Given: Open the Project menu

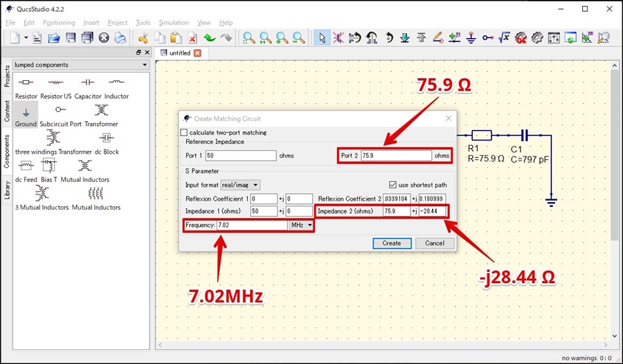Looking at the screenshot, I should coord(117,23).
